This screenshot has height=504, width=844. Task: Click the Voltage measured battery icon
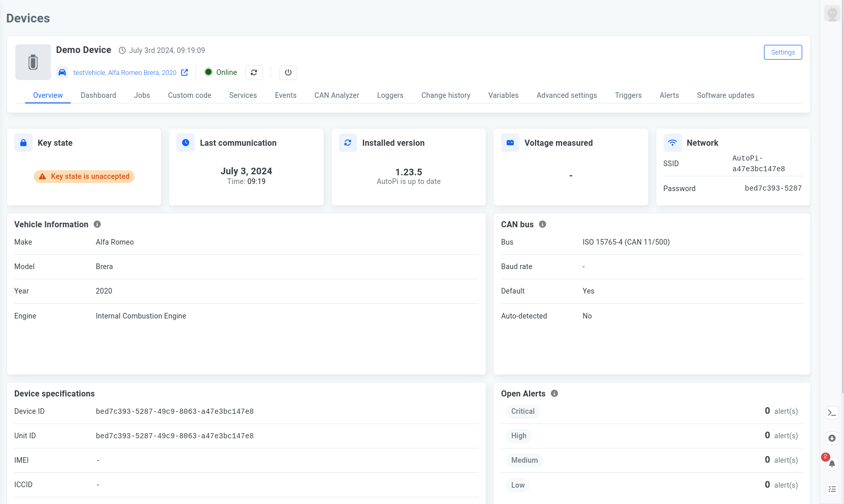pyautogui.click(x=510, y=143)
